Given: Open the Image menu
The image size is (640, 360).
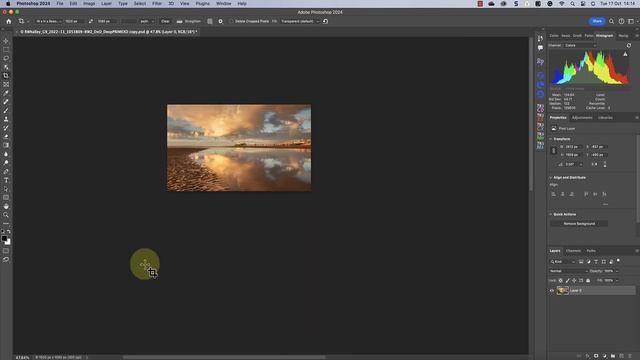Looking at the screenshot, I should coord(89,4).
